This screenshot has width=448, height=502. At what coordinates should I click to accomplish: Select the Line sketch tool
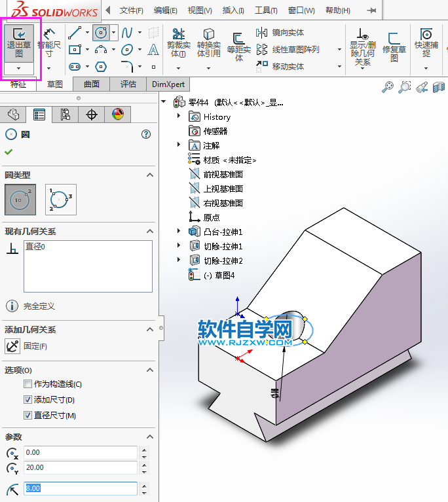pyautogui.click(x=75, y=33)
